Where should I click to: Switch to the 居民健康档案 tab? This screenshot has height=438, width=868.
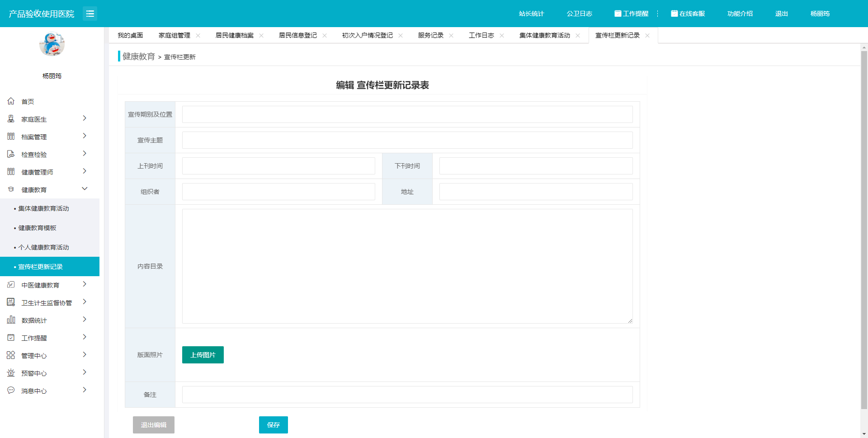tap(234, 36)
